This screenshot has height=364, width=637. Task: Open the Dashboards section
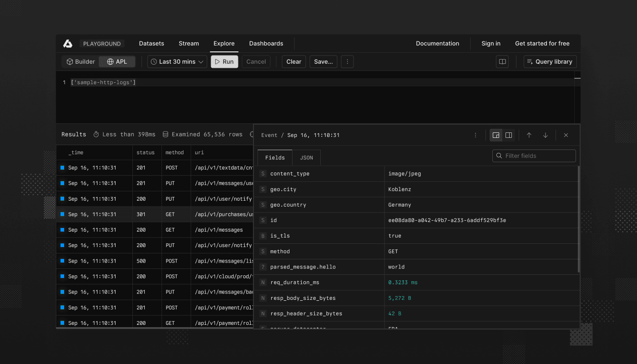pos(266,43)
